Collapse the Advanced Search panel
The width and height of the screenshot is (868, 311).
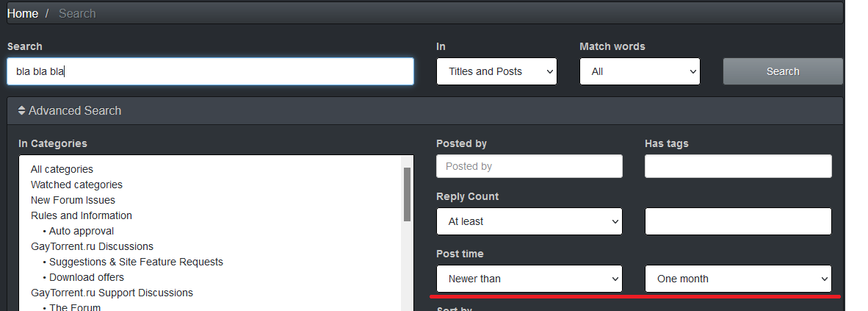[75, 110]
